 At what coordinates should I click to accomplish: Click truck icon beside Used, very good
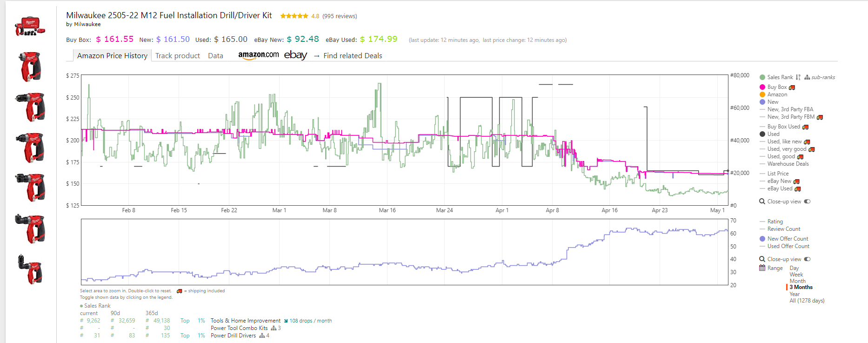[x=812, y=149]
